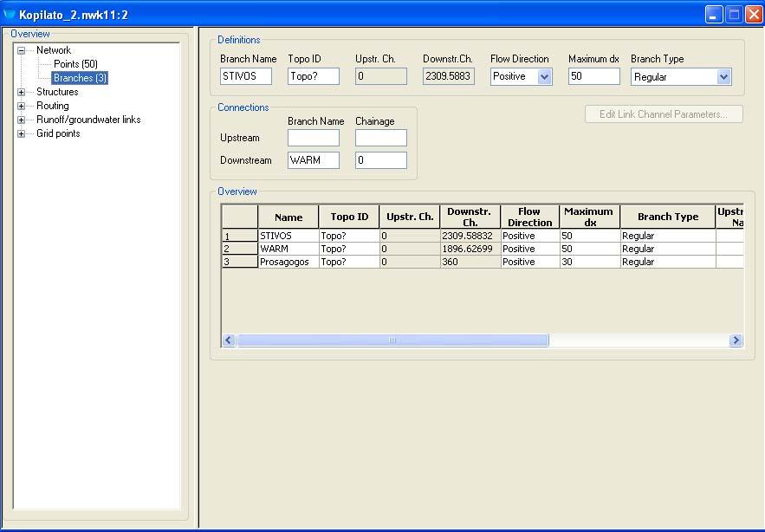765x532 pixels.
Task: Click the WARM name cell in table
Action: [288, 249]
